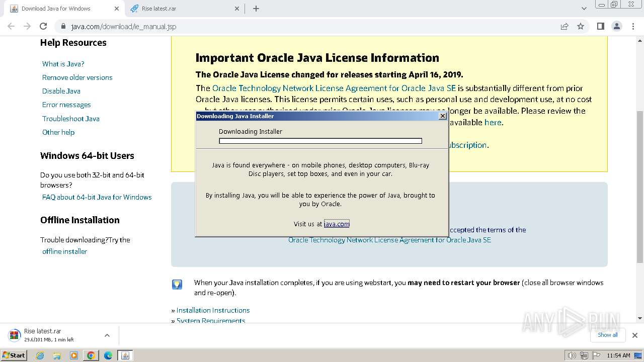Open the What is Java? link
This screenshot has height=362, width=644.
(63, 64)
